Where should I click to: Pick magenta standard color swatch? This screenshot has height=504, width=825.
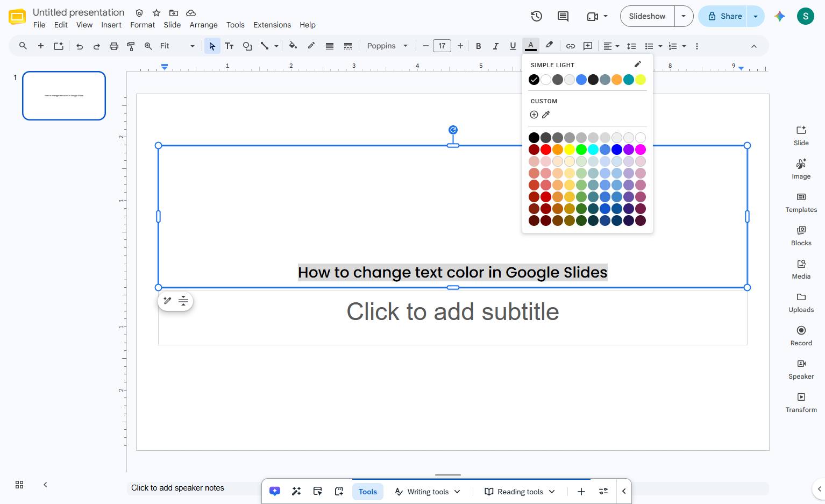pos(641,150)
